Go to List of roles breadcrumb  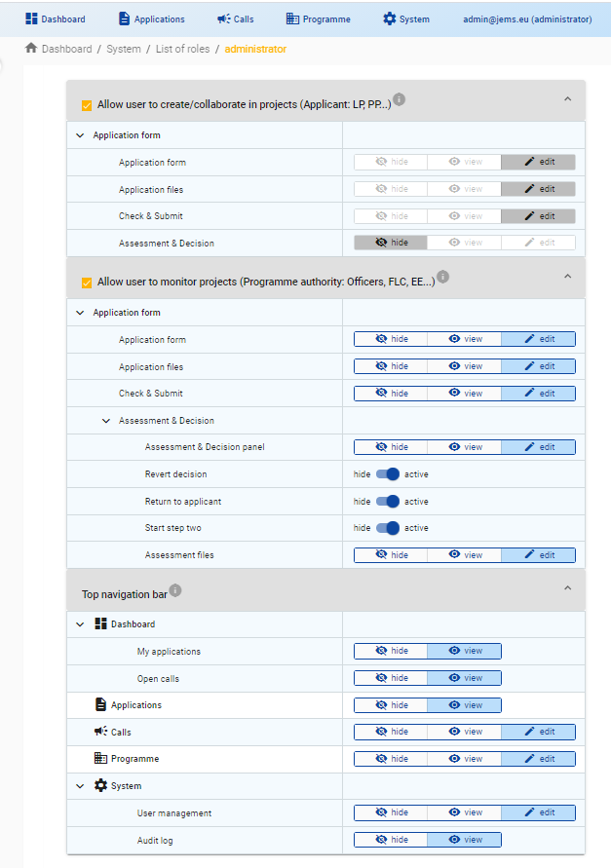click(x=182, y=49)
